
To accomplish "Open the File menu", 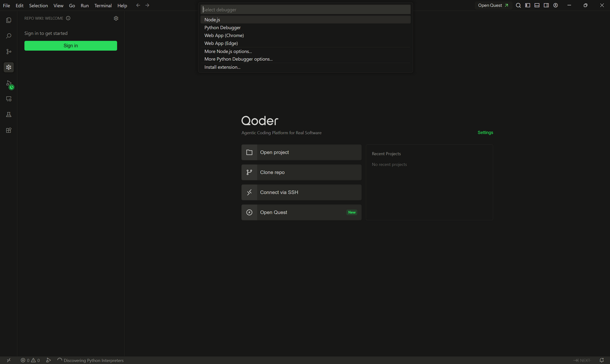I will [x=7, y=5].
